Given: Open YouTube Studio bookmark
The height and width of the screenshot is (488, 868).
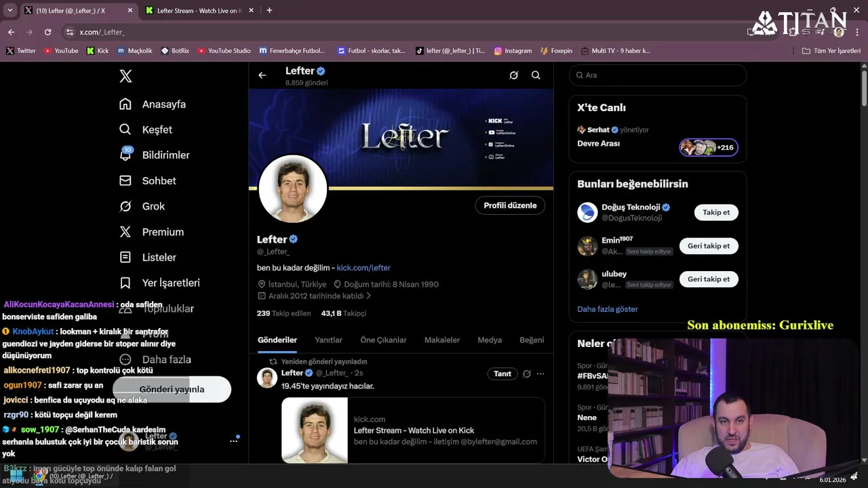Looking at the screenshot, I should 224,51.
